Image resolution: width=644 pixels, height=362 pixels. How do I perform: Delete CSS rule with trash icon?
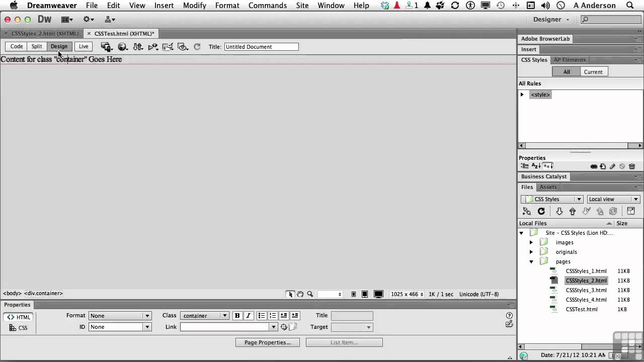pyautogui.click(x=632, y=166)
